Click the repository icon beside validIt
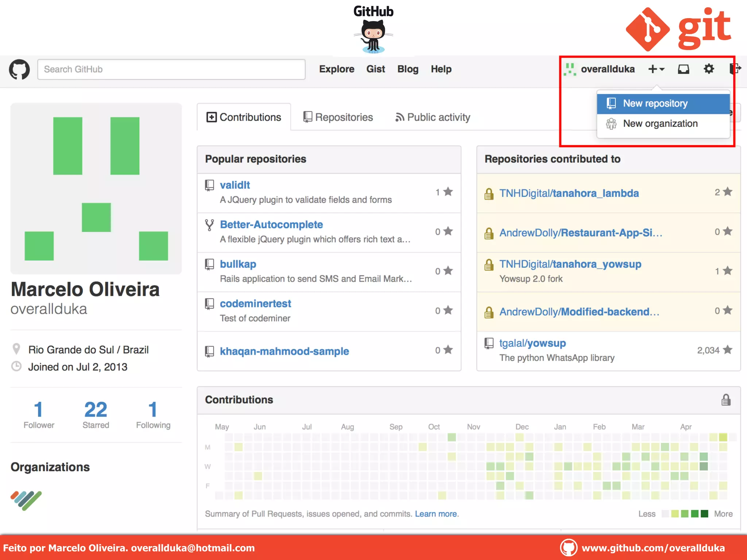Image resolution: width=747 pixels, height=560 pixels. point(209,185)
